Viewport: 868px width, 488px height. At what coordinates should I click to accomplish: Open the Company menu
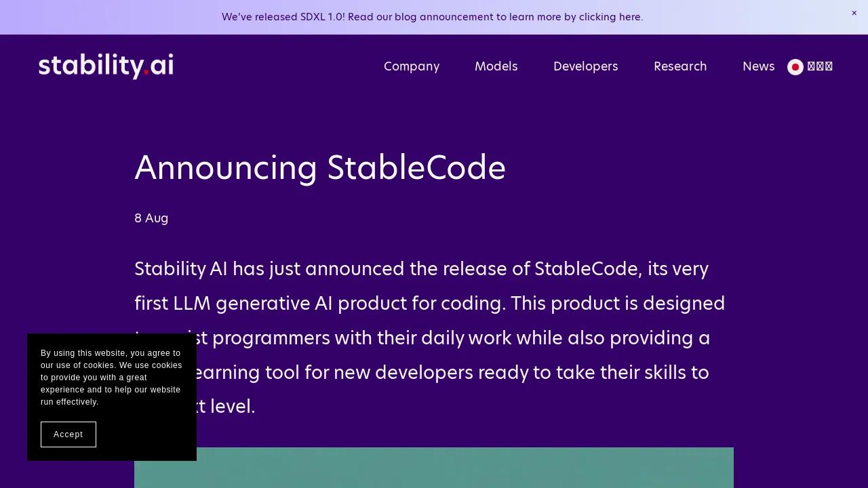(x=412, y=66)
